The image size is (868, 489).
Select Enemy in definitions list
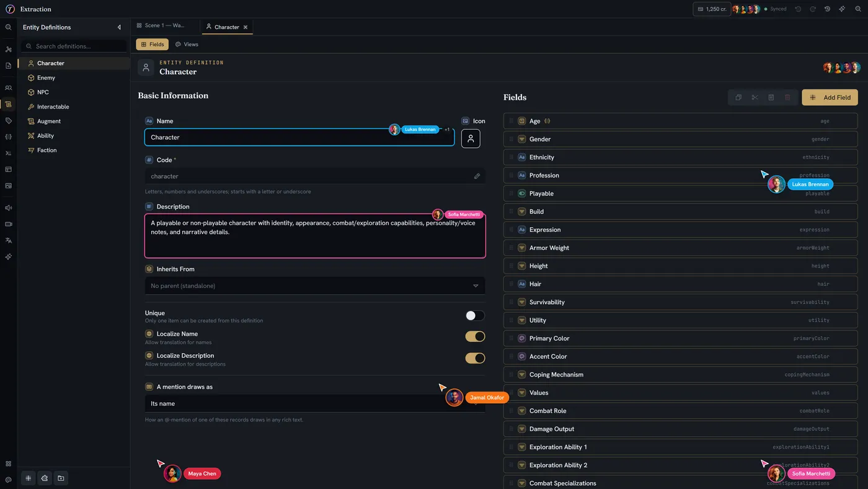click(74, 78)
